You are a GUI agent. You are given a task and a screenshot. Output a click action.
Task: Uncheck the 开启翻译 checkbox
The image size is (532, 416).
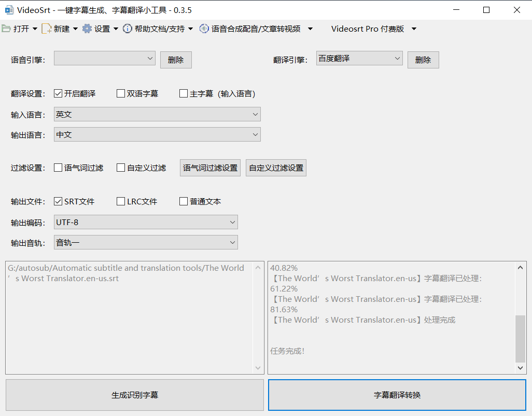58,93
